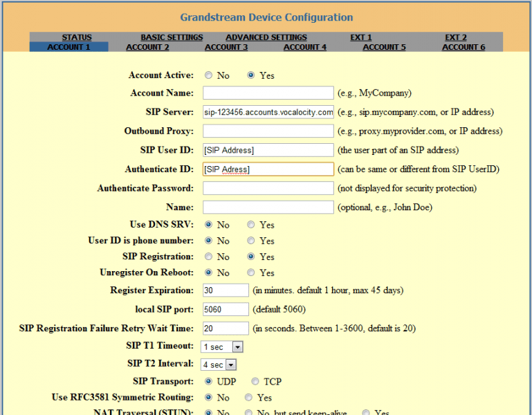Select No for Use DNS SRV
The width and height of the screenshot is (532, 415).
[x=209, y=224]
